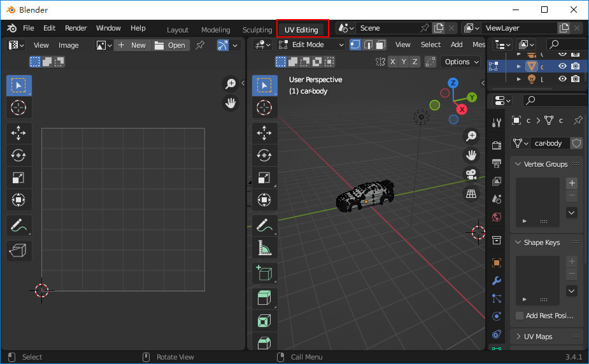Toggle visibility eye of the light object

562,79
